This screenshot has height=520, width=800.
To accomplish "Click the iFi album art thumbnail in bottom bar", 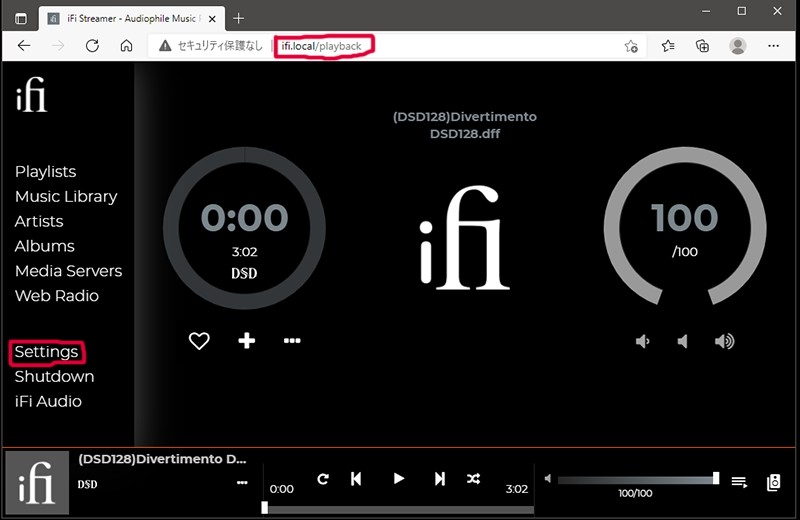I will coord(37,482).
